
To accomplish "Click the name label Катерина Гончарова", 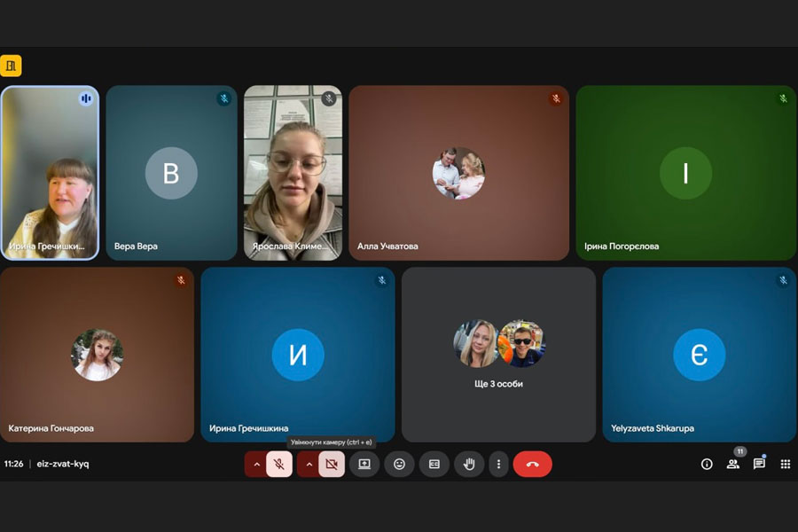I will [x=51, y=428].
